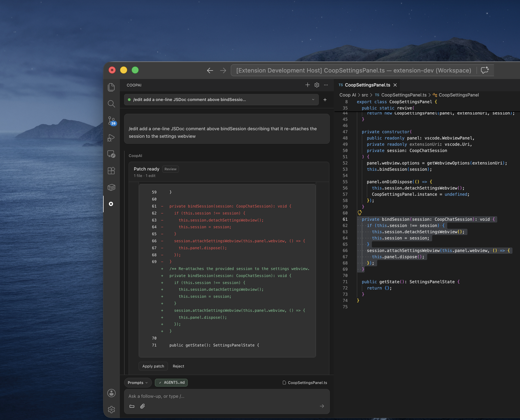Viewport: 520px width, 420px height.
Task: Click the Review button beside Patch ready
Action: point(170,169)
